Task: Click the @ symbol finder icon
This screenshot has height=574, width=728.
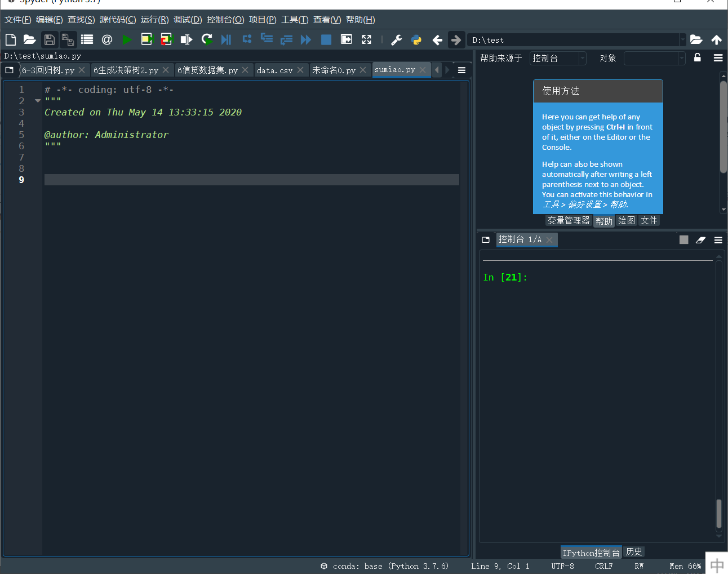Action: tap(107, 39)
